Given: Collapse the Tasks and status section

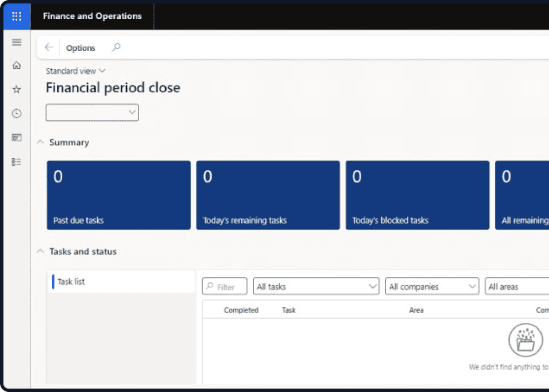Looking at the screenshot, I should point(40,251).
